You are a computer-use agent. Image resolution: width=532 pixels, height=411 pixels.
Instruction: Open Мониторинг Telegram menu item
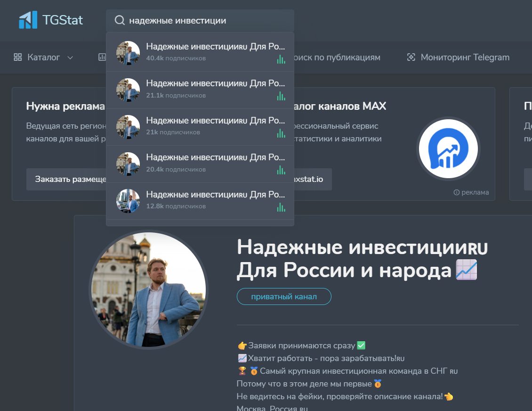458,57
